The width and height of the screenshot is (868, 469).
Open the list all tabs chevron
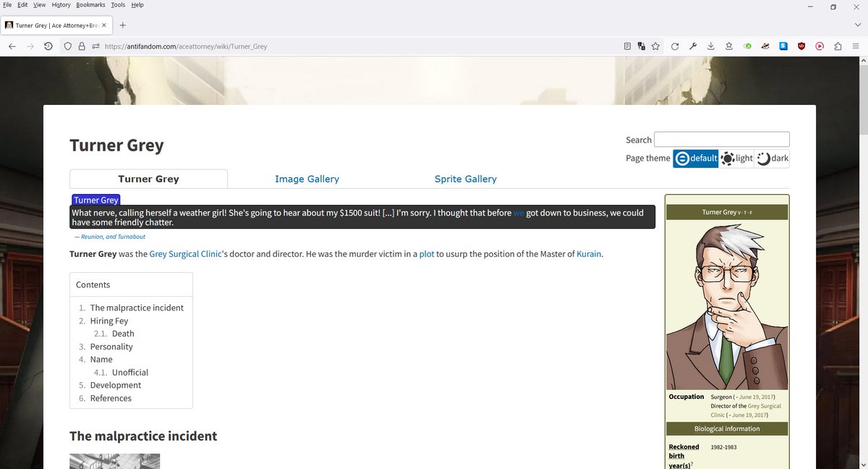(x=857, y=25)
